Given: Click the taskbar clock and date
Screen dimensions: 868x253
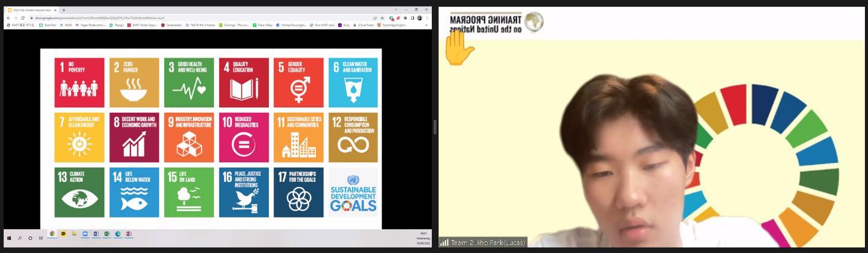Looking at the screenshot, I should click(424, 238).
